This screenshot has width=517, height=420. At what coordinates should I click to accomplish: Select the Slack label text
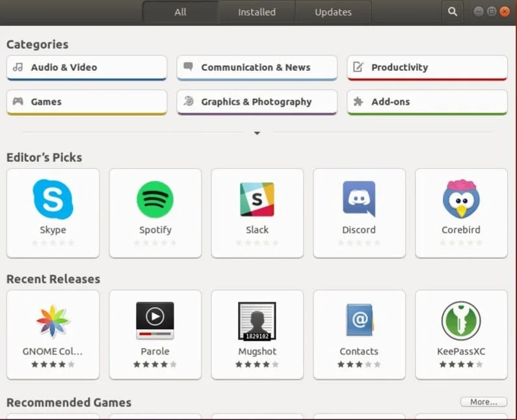[257, 230]
